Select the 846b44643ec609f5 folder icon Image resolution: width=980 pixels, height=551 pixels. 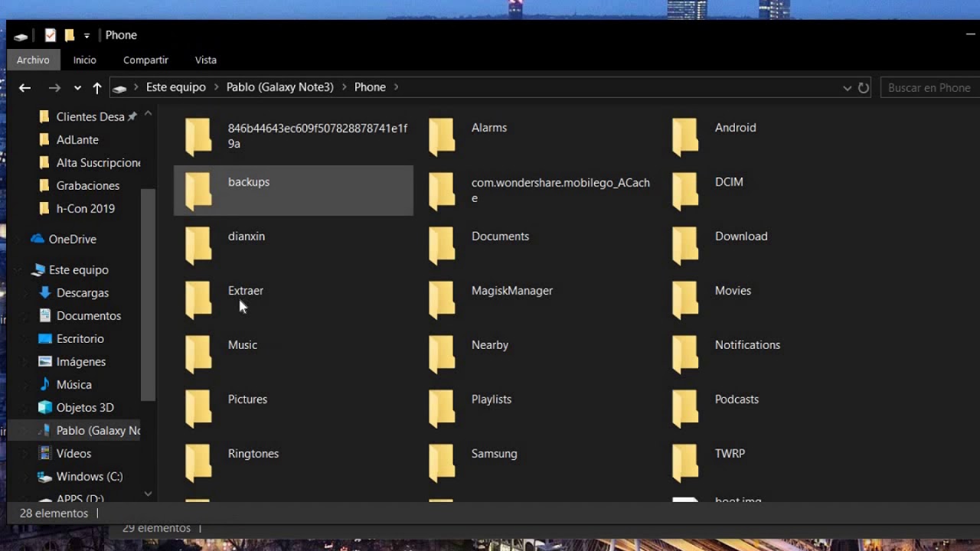(x=198, y=136)
